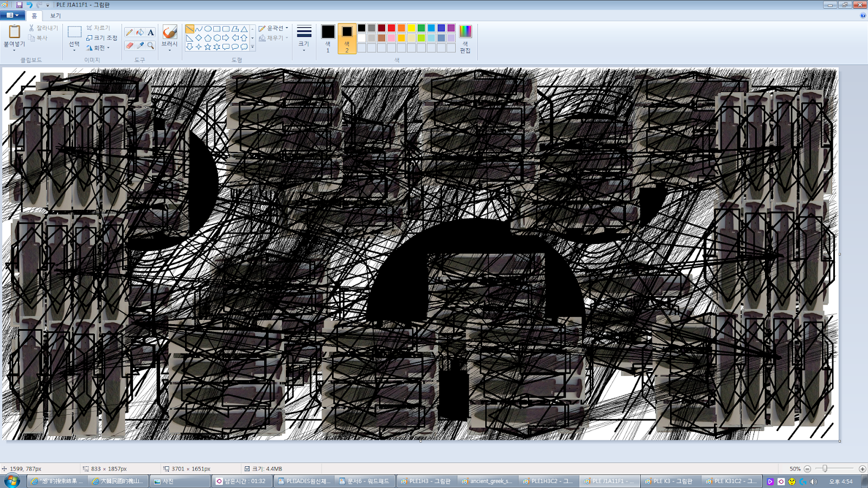Open PLE1H3 Paint window in taskbar
The width and height of the screenshot is (868, 488).
click(426, 481)
